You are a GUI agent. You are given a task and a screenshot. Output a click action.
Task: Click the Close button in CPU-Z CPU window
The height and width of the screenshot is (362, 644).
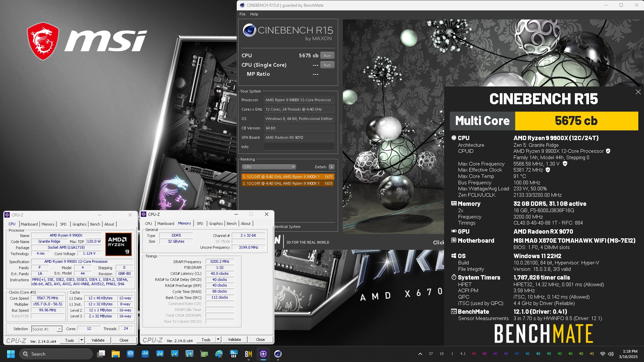pyautogui.click(x=124, y=340)
